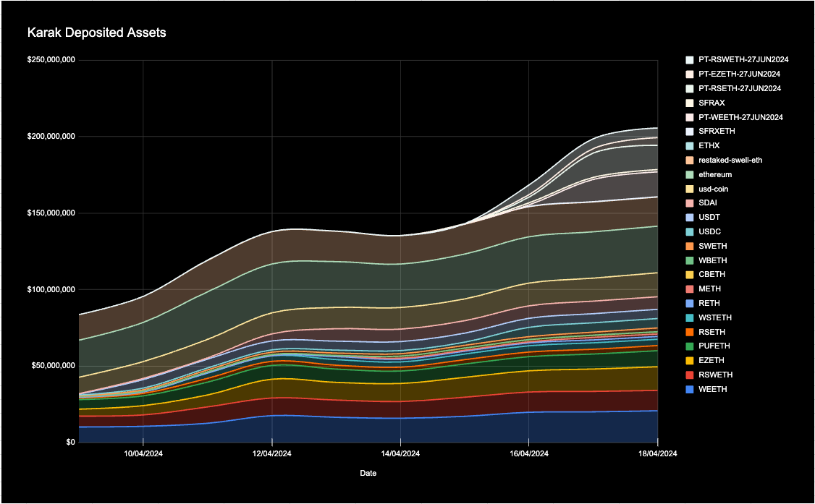Click the EZETH yellow legend swatch

point(690,361)
